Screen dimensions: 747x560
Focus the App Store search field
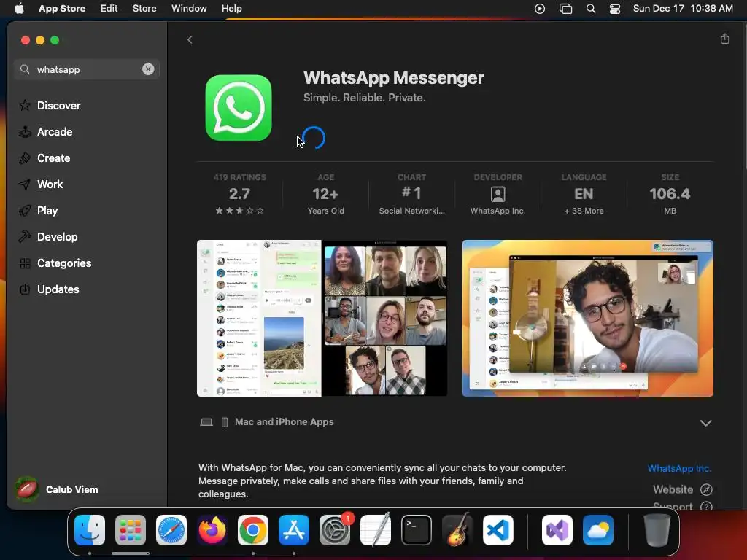(86, 69)
